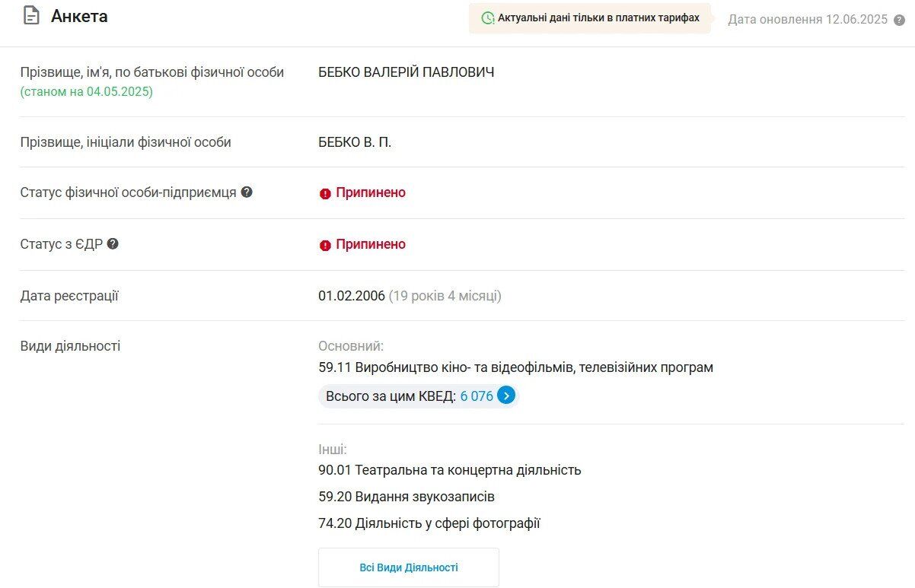The image size is (915, 588).
Task: Click red alert icon beside first Припинено
Action: tap(325, 193)
